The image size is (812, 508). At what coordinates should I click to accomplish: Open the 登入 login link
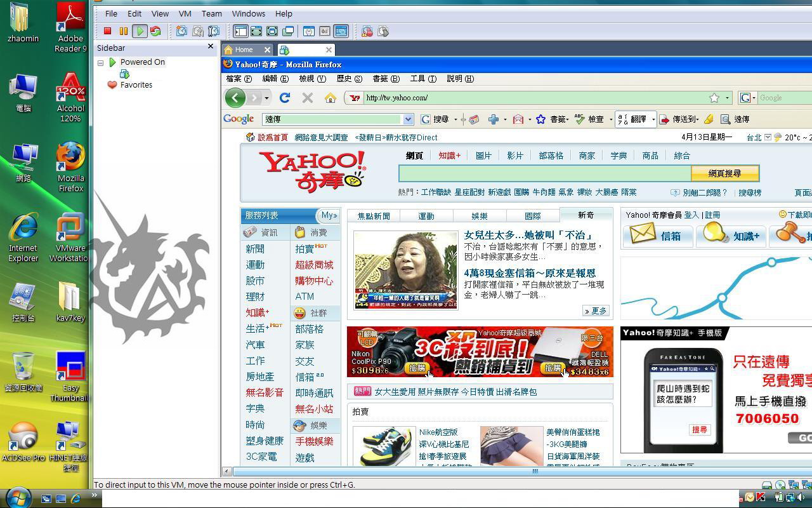coord(691,215)
